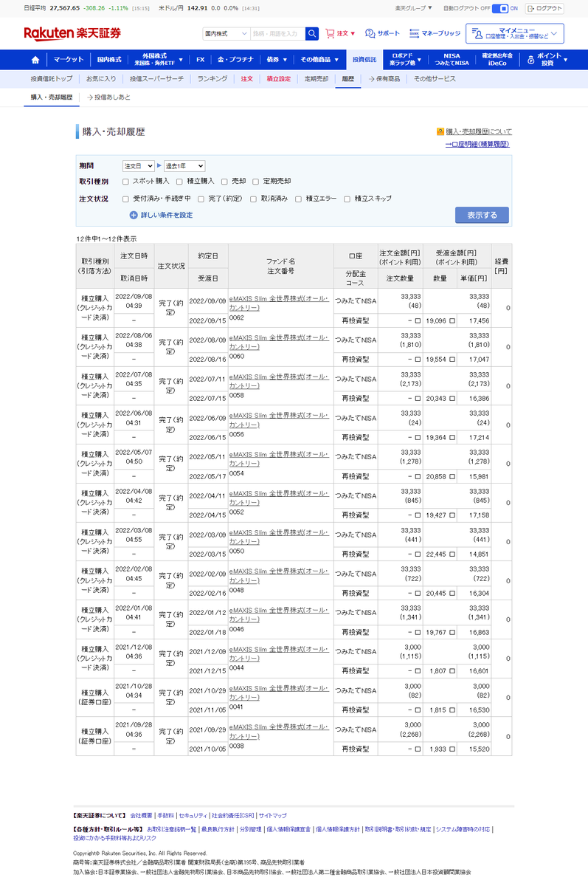Open the マイメニュー dropdown

pos(515,33)
